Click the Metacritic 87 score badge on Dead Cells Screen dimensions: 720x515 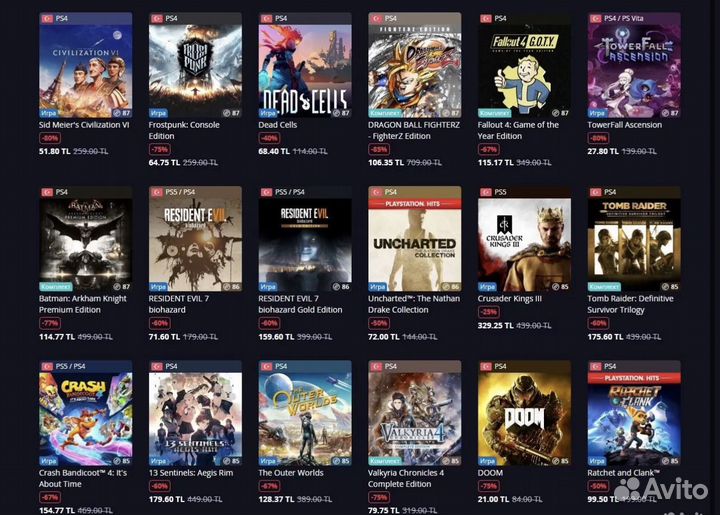coord(341,112)
